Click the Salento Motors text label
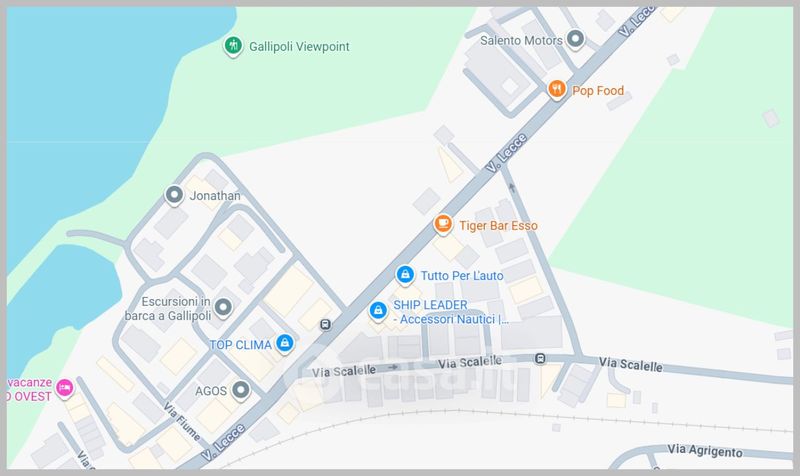Image resolution: width=800 pixels, height=476 pixels. [521, 40]
